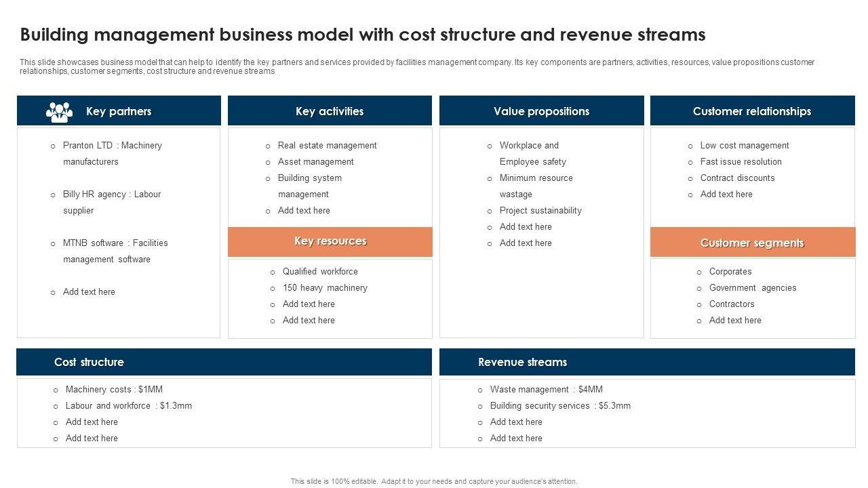Image resolution: width=868 pixels, height=488 pixels.
Task: Select the Cost structure header bar
Action: 224,362
